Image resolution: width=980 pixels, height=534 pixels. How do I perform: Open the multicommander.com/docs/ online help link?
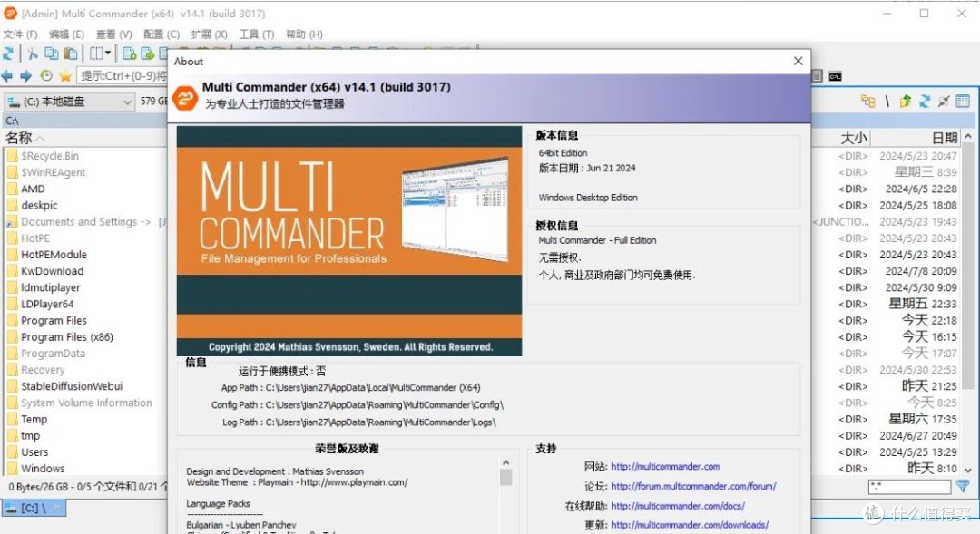pos(678,506)
